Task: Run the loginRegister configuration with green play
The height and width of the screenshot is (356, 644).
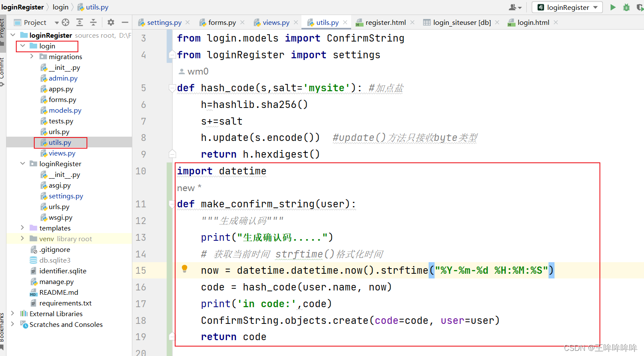Action: (x=613, y=7)
